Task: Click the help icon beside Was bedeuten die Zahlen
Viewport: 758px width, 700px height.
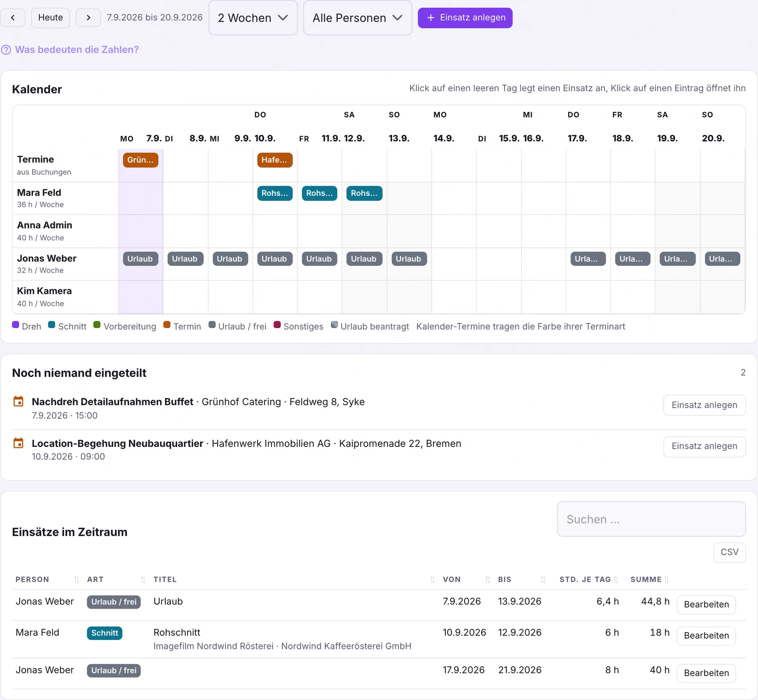Action: tap(6, 50)
